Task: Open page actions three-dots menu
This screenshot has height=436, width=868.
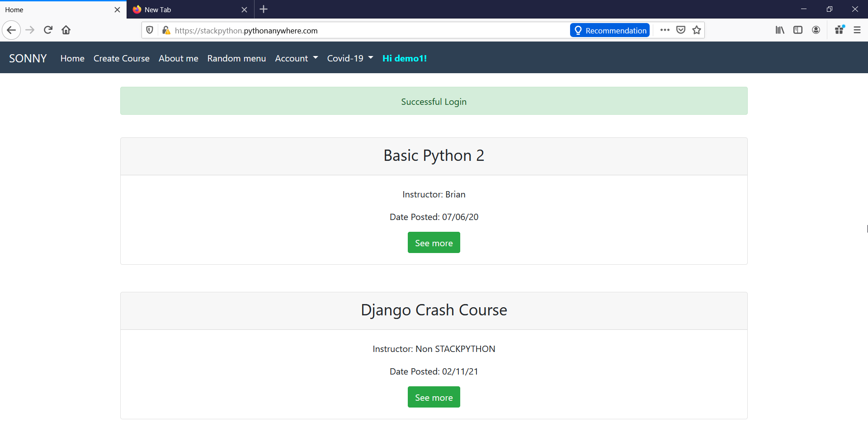Action: [x=665, y=30]
